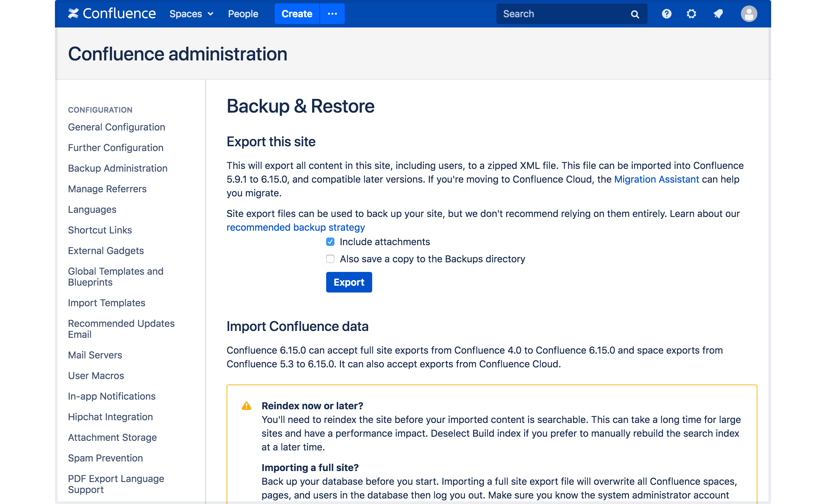Toggle the Include attachments checkbox
Image resolution: width=824 pixels, height=504 pixels.
(330, 241)
